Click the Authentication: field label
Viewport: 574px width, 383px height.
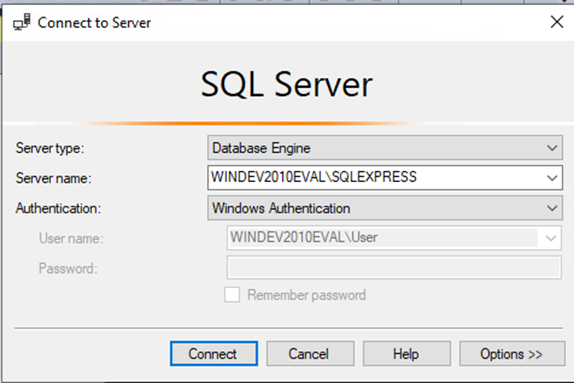click(x=58, y=208)
